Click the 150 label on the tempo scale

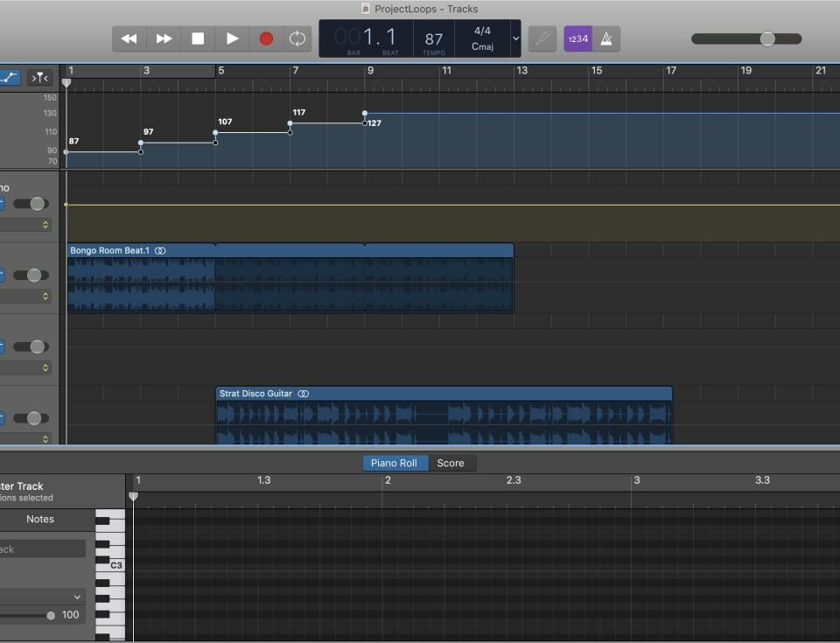point(50,97)
